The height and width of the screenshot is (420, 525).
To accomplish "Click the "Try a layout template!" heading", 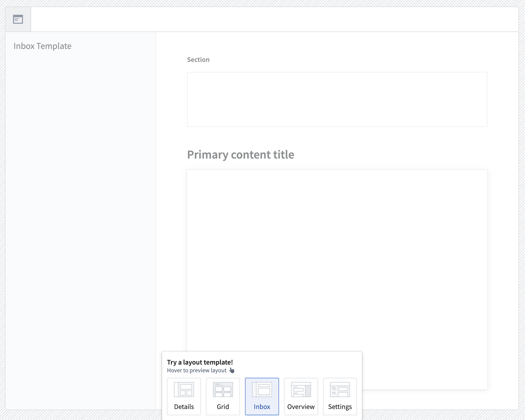I will (200, 362).
